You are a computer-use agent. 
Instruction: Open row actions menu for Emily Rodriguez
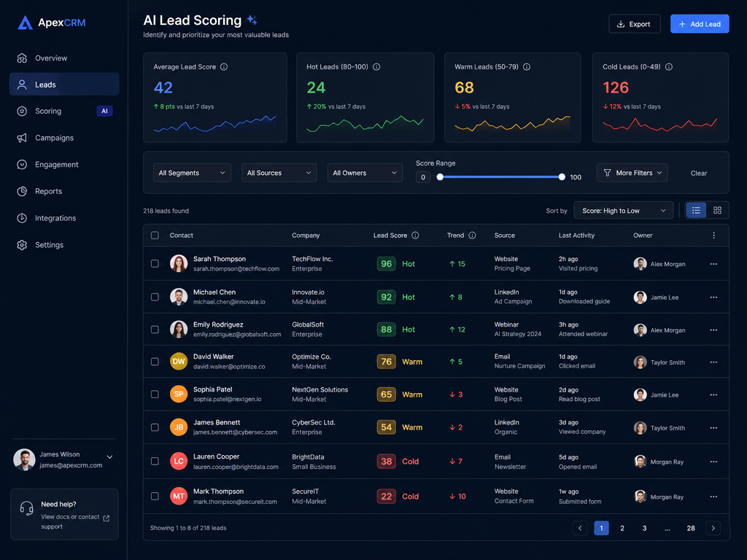[x=713, y=330]
